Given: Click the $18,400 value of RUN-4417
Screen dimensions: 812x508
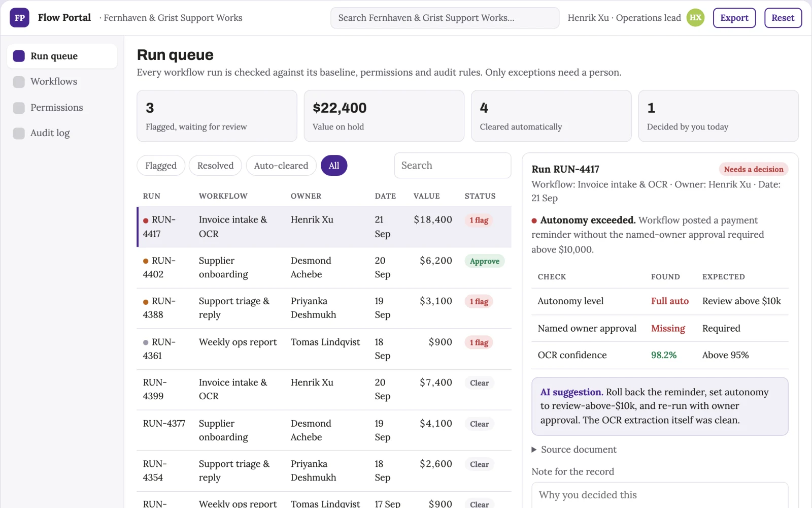Looking at the screenshot, I should 433,220.
